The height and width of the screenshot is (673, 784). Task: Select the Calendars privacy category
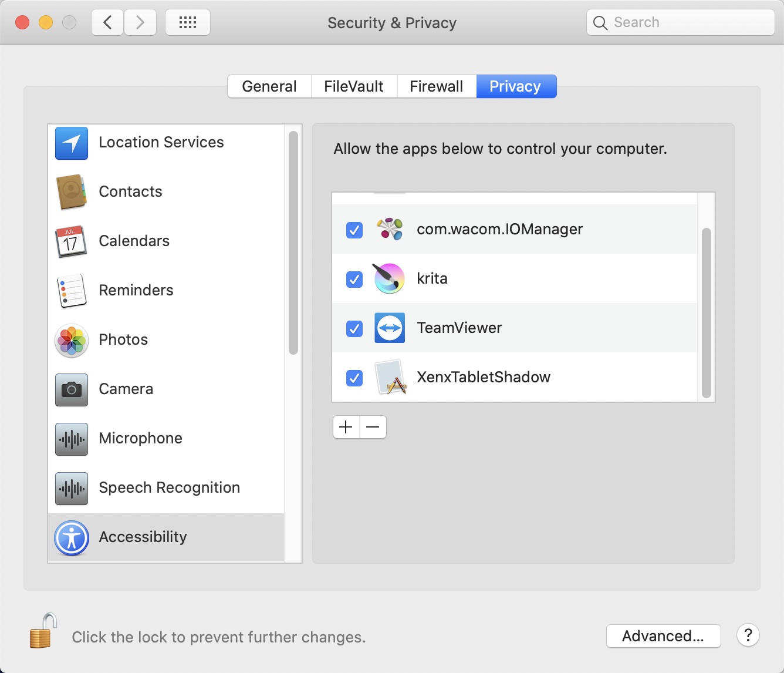pyautogui.click(x=134, y=241)
